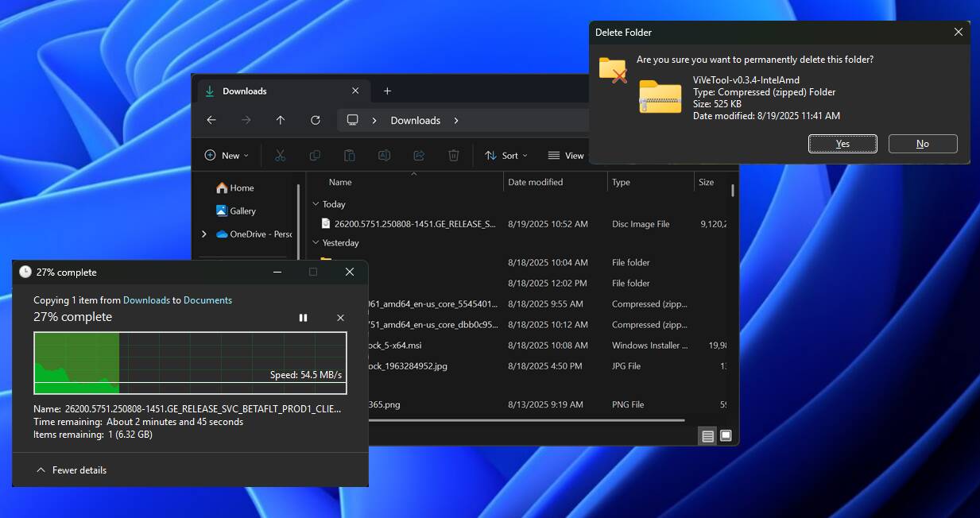
Task: Refresh the Downloads folder view
Action: (x=315, y=119)
